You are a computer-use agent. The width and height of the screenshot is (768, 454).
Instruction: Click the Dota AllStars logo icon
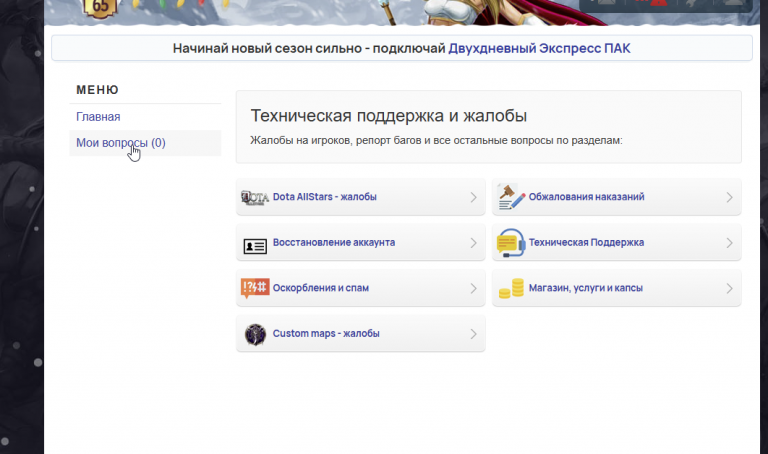pyautogui.click(x=255, y=197)
